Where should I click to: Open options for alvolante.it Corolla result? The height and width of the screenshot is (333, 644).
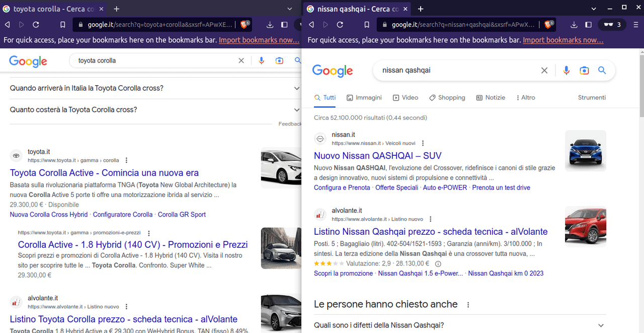[126, 306]
